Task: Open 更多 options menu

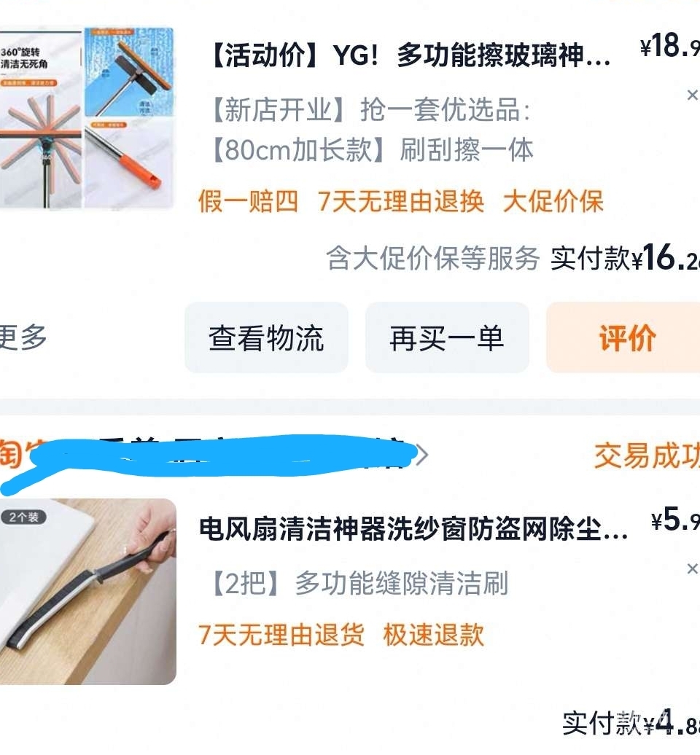Action: point(23,337)
